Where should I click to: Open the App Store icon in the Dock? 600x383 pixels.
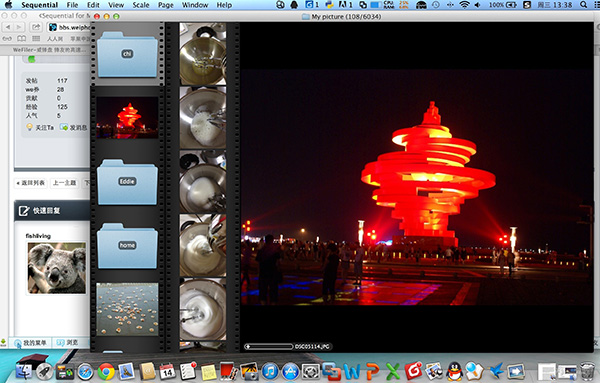(x=290, y=372)
